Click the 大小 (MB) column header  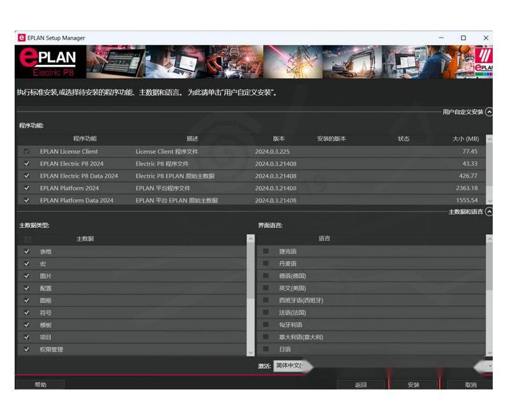pyautogui.click(x=465, y=139)
